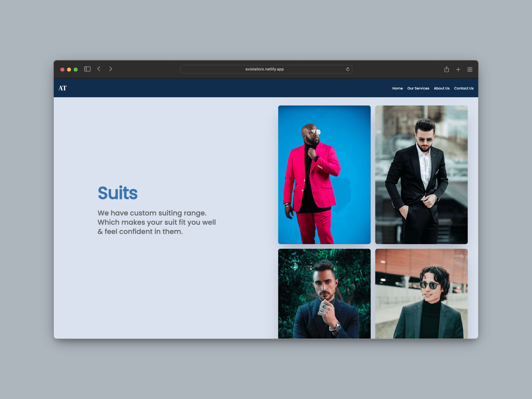Toggle the Safari sidebar icon
This screenshot has width=532, height=399.
pyautogui.click(x=87, y=69)
